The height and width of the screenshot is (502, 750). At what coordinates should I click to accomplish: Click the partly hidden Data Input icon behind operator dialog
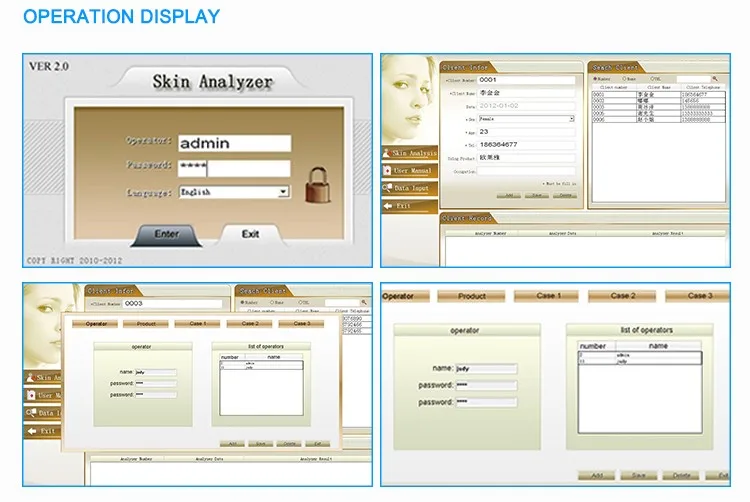tap(31, 413)
